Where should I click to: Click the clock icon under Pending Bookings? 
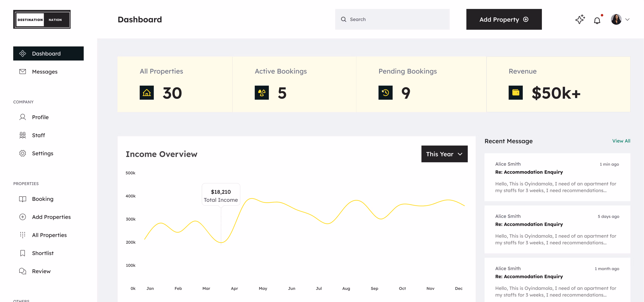[x=385, y=93]
